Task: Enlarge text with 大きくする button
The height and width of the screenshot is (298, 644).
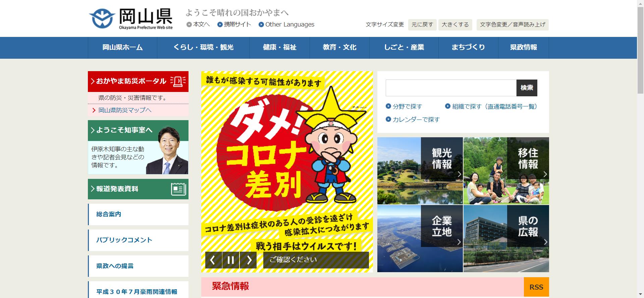Action: pyautogui.click(x=455, y=25)
